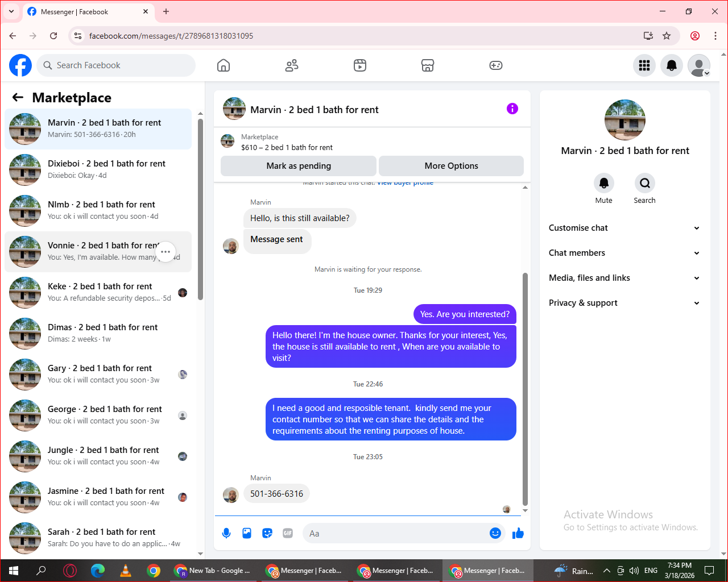728x582 pixels.
Task: Open the account profile avatar menu
Action: click(x=699, y=65)
